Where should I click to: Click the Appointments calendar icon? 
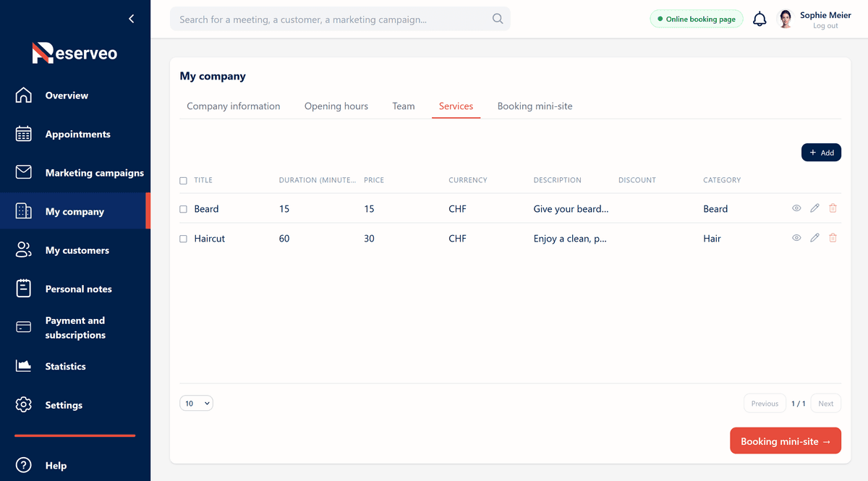coord(24,134)
